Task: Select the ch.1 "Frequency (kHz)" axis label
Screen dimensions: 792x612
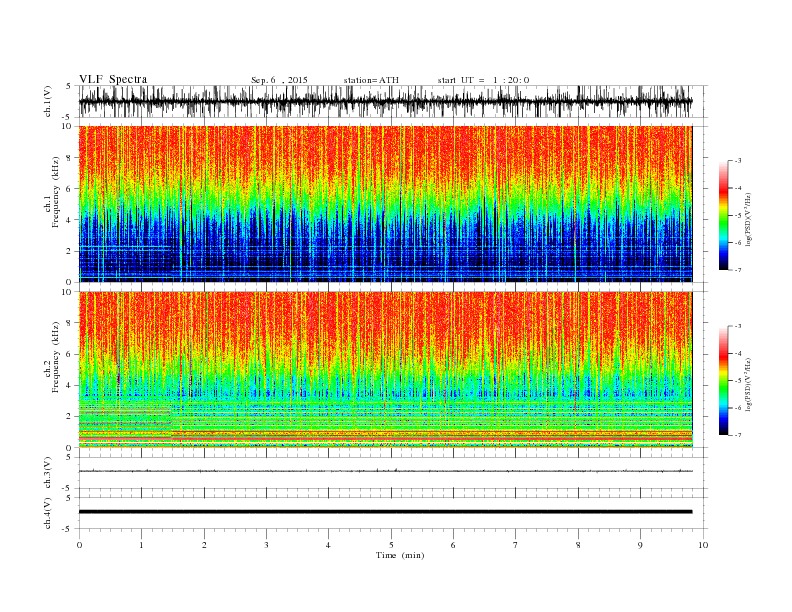Action: click(x=55, y=192)
